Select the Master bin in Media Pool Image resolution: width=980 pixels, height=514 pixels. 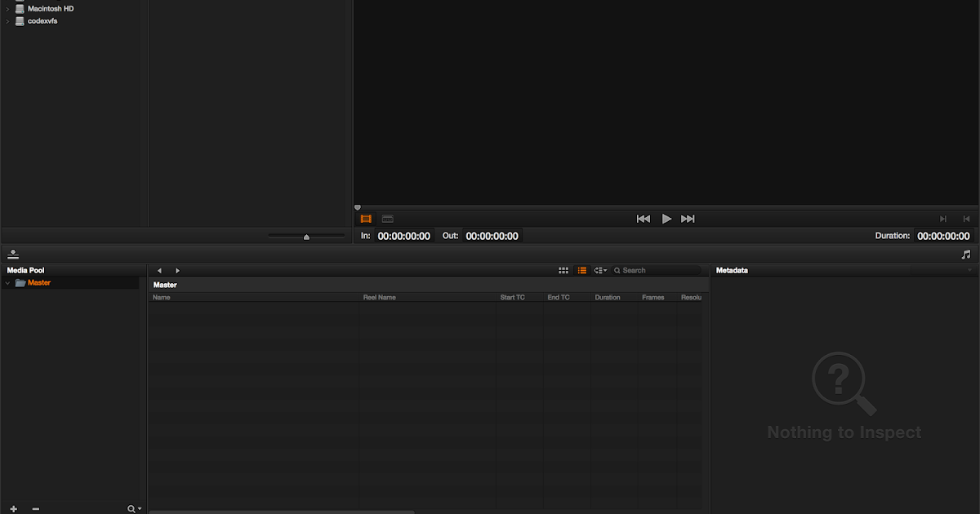(x=39, y=283)
